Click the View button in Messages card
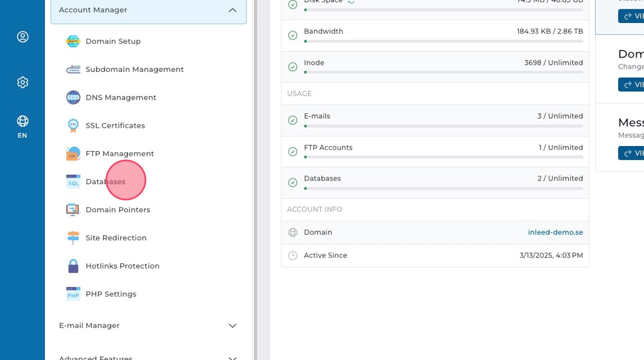Image resolution: width=644 pixels, height=360 pixels. (631, 153)
